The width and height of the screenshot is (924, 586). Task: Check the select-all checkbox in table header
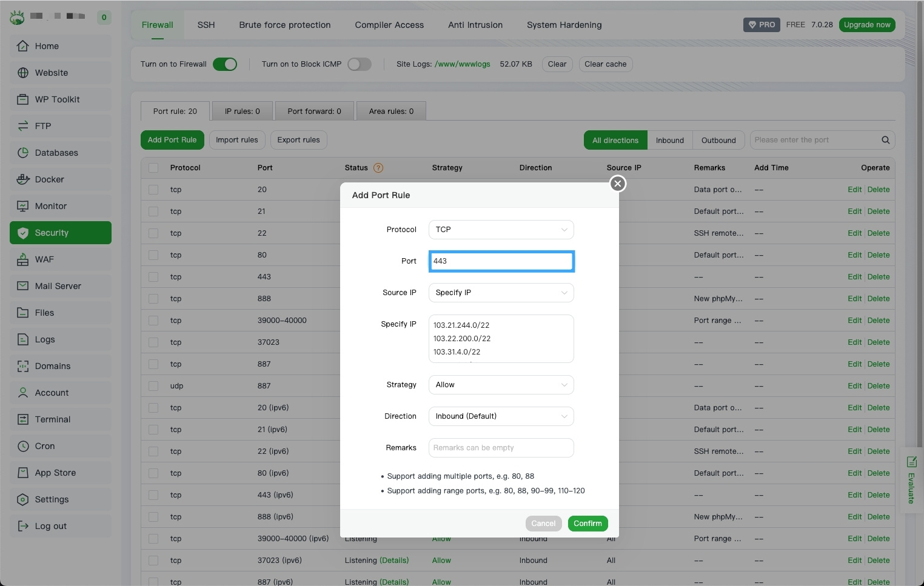153,168
